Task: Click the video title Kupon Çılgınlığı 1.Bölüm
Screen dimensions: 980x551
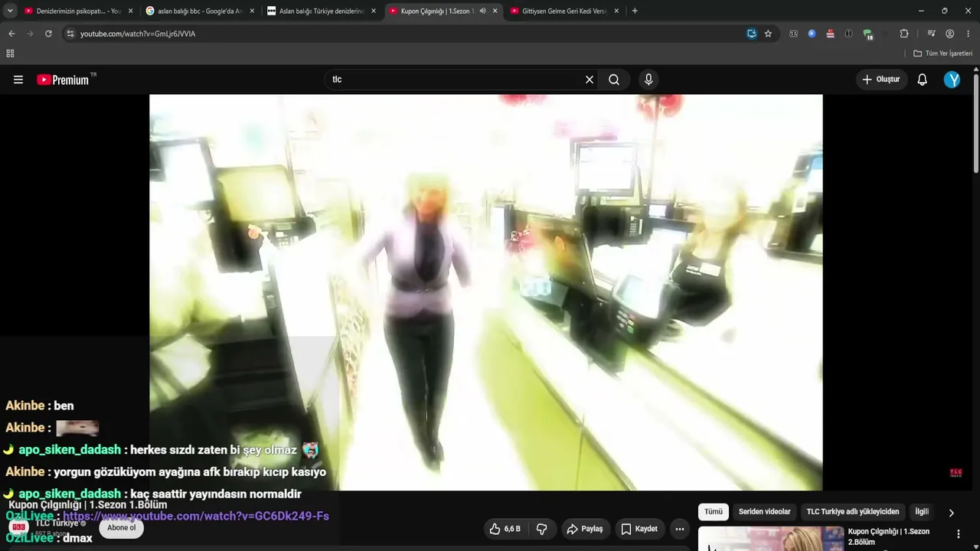Action: tap(88, 505)
